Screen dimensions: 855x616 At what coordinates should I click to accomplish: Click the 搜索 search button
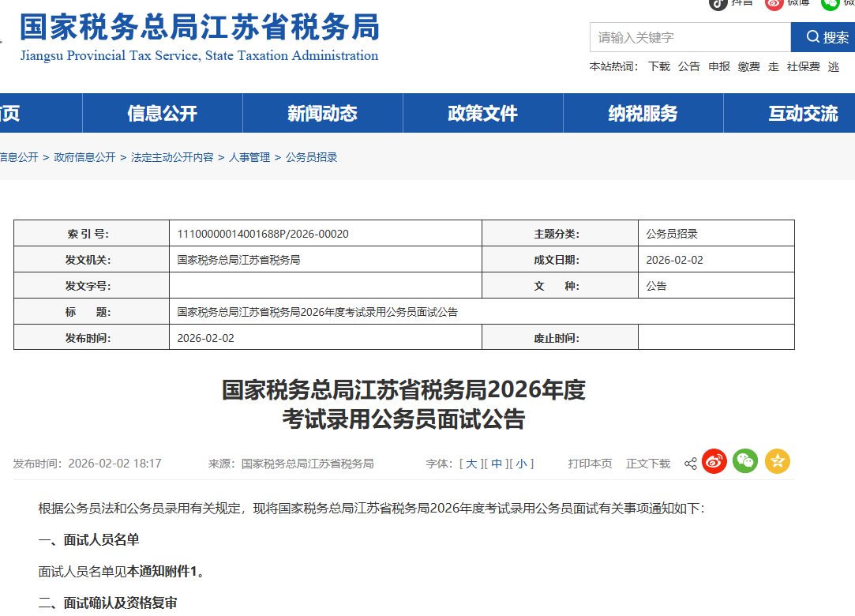tap(823, 37)
